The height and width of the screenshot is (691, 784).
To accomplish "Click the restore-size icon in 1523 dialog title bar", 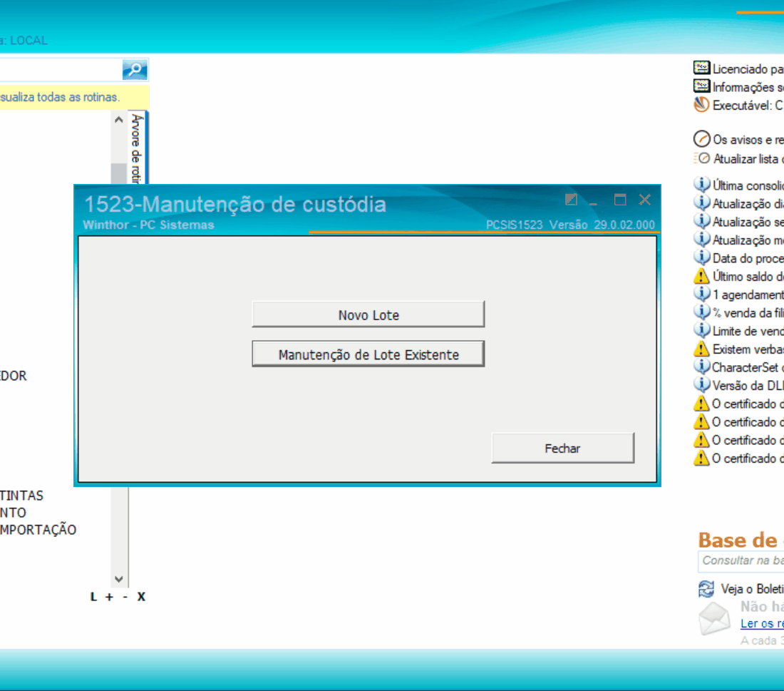I will coord(571,200).
